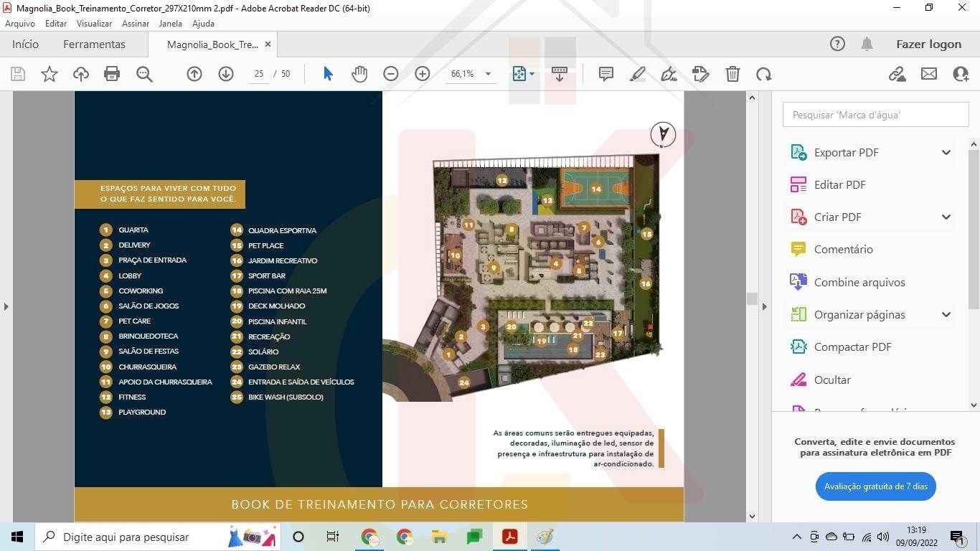The width and height of the screenshot is (980, 551).
Task: Open the volume control tray icon
Action: pyautogui.click(x=883, y=537)
